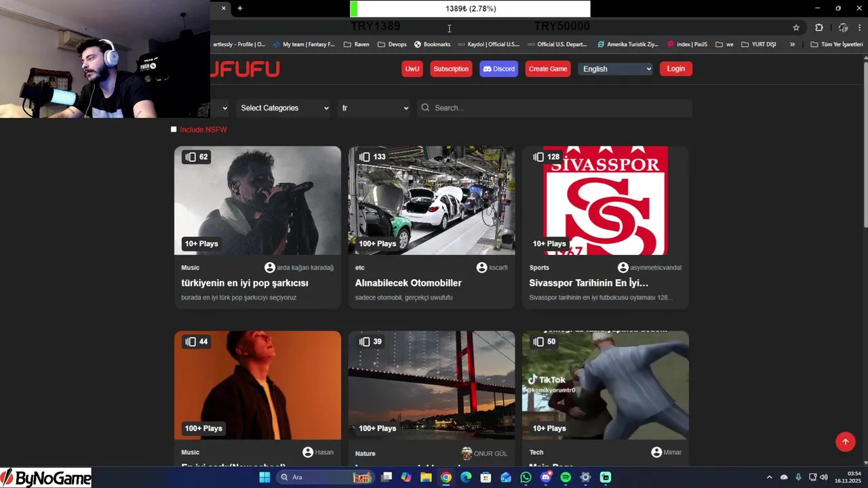The image size is (868, 488).
Task: Click the 128 items count icon on Sivasspor card
Action: pos(538,157)
